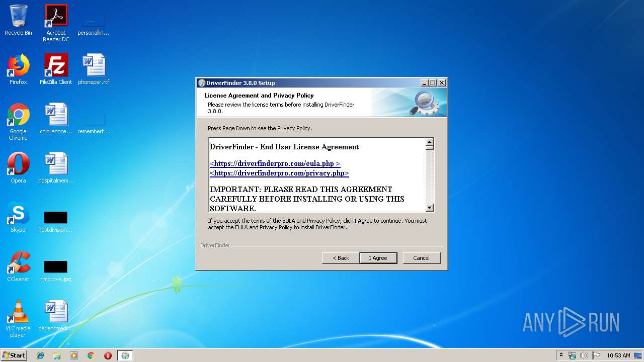The image size is (644, 362).
Task: Open network tray icon
Action: 572,355
